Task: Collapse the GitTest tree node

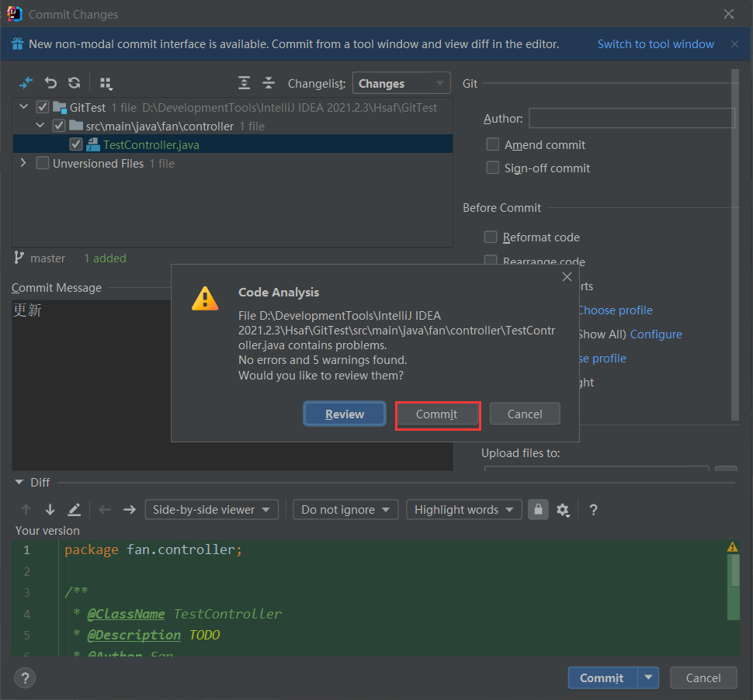Action: tap(23, 106)
